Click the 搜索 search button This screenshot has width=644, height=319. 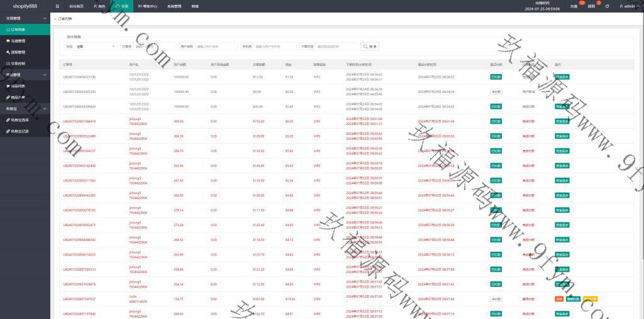point(370,46)
